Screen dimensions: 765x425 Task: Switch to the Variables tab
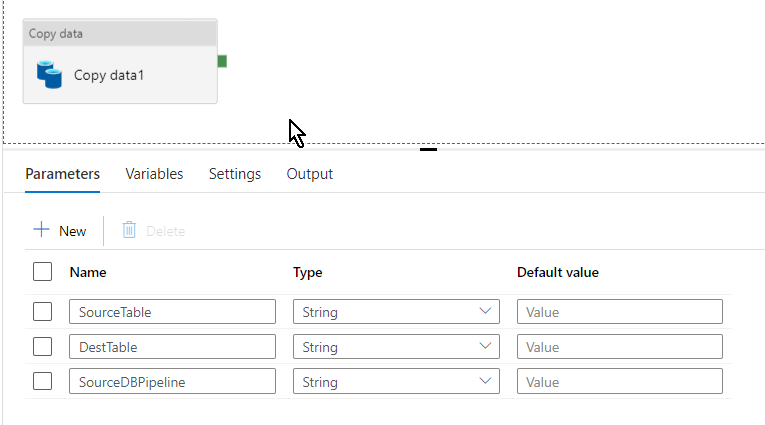pyautogui.click(x=154, y=174)
